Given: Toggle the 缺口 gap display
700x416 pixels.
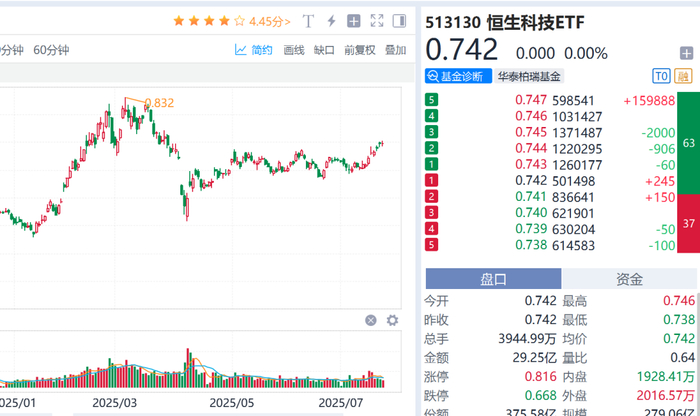Looking at the screenshot, I should (324, 50).
